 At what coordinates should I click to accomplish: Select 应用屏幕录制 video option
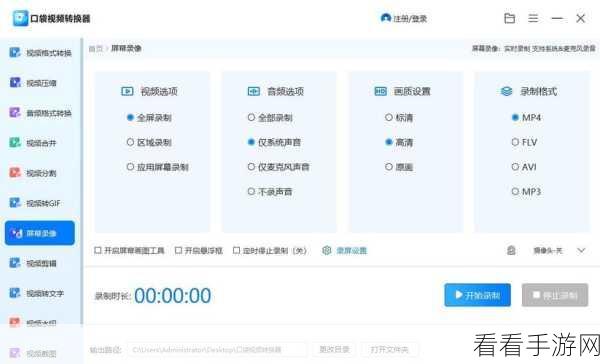click(x=158, y=167)
